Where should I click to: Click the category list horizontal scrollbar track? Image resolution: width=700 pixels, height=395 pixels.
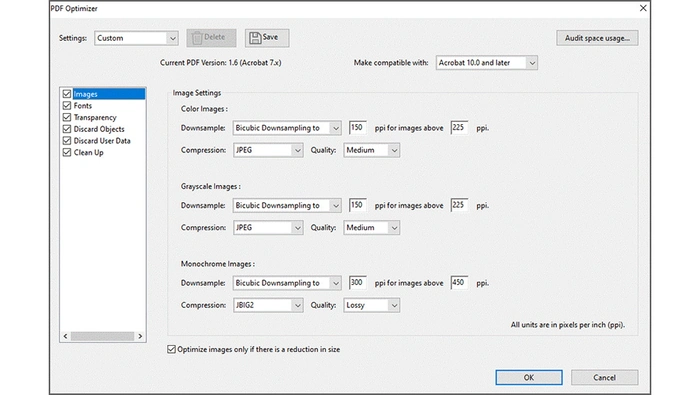point(102,336)
